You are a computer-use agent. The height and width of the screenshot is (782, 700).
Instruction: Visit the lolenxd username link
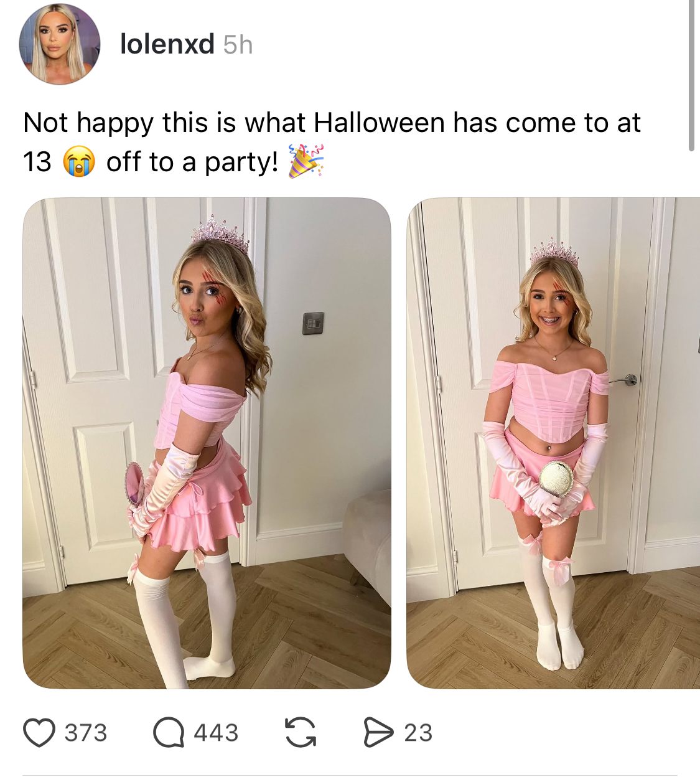[x=167, y=44]
